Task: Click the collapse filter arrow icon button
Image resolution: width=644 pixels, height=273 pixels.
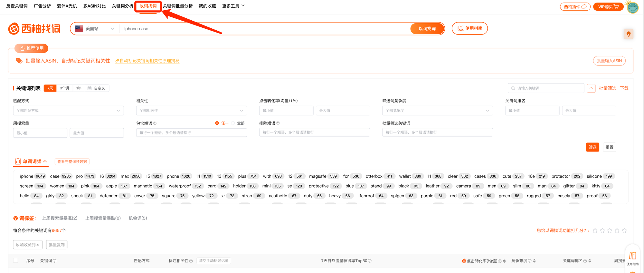Action: [591, 88]
